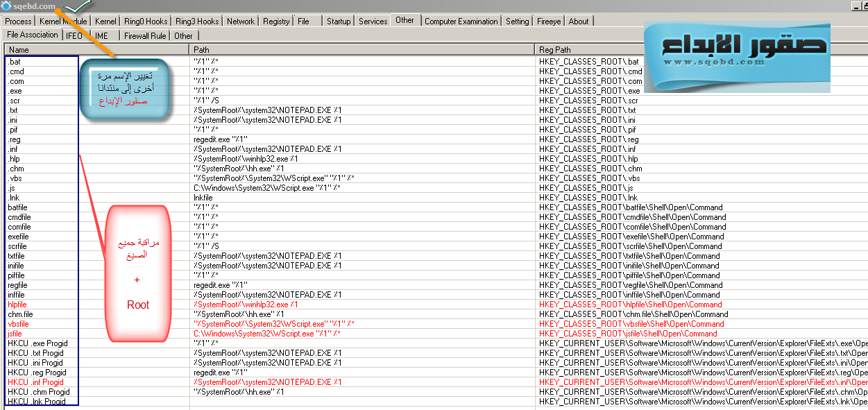This screenshot has height=410, width=868.
Task: Open the Ring0 Hooks tab
Action: point(146,22)
